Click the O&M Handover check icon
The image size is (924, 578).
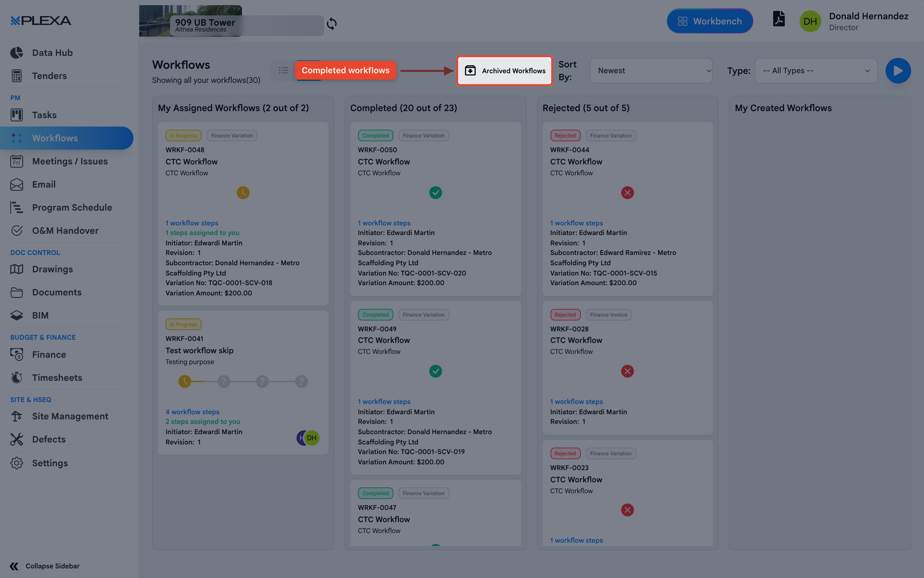click(16, 231)
